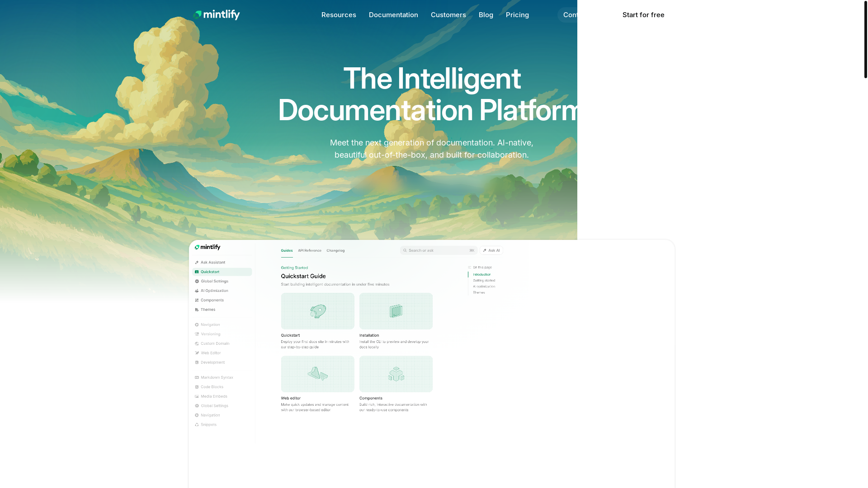The width and height of the screenshot is (868, 488).
Task: Click the Themes sidebar icon
Action: click(197, 310)
